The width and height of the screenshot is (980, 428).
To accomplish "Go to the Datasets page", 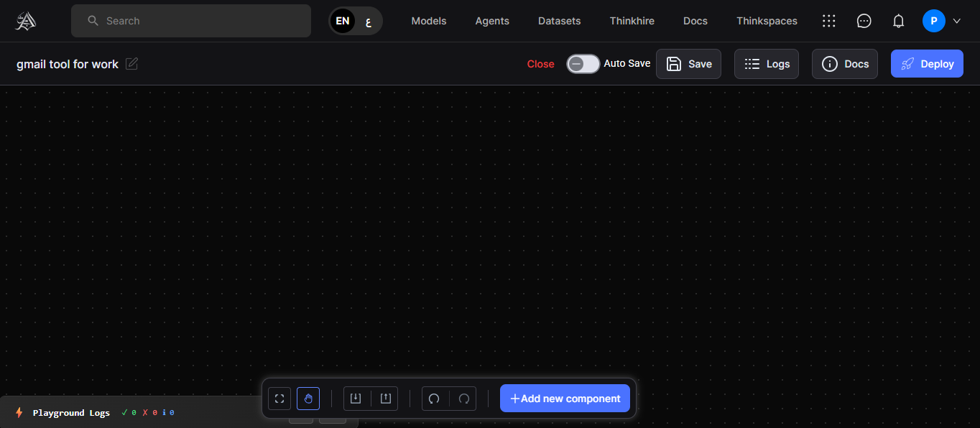I will click(x=559, y=21).
